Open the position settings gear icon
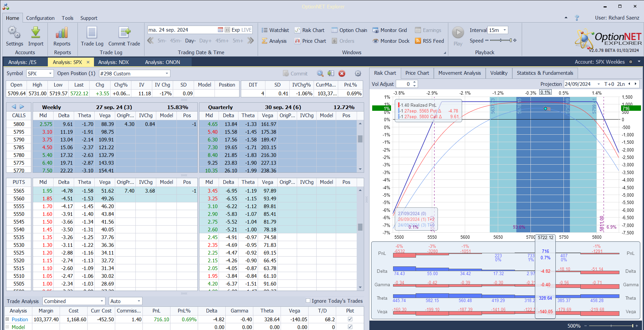This screenshot has height=330, width=644. pos(358,73)
